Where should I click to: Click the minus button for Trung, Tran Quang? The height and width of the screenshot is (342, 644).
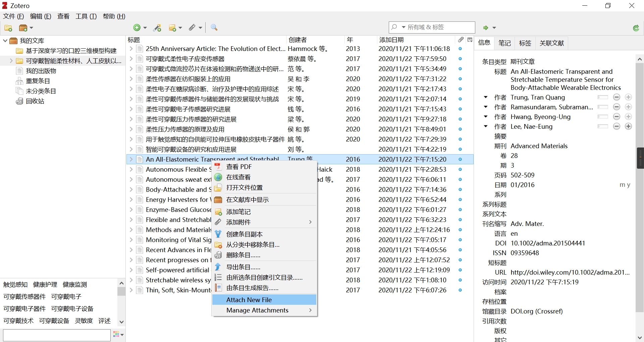tap(616, 97)
